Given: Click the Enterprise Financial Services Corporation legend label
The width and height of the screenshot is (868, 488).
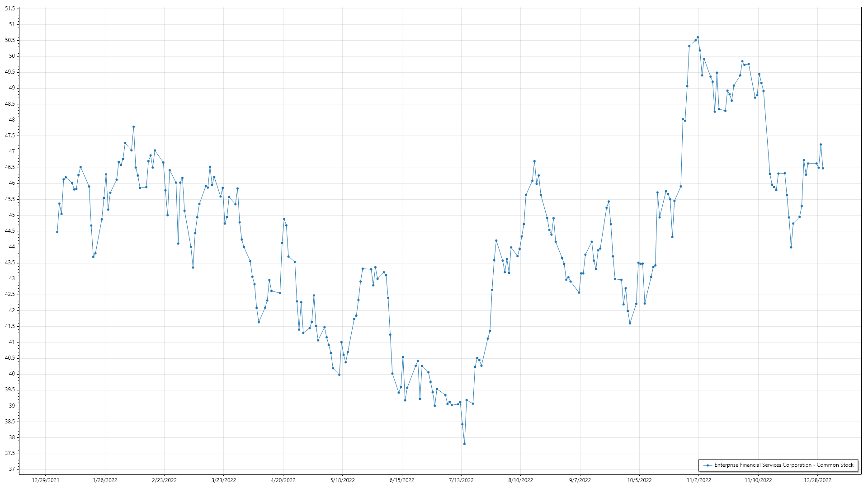Looking at the screenshot, I should [x=783, y=465].
